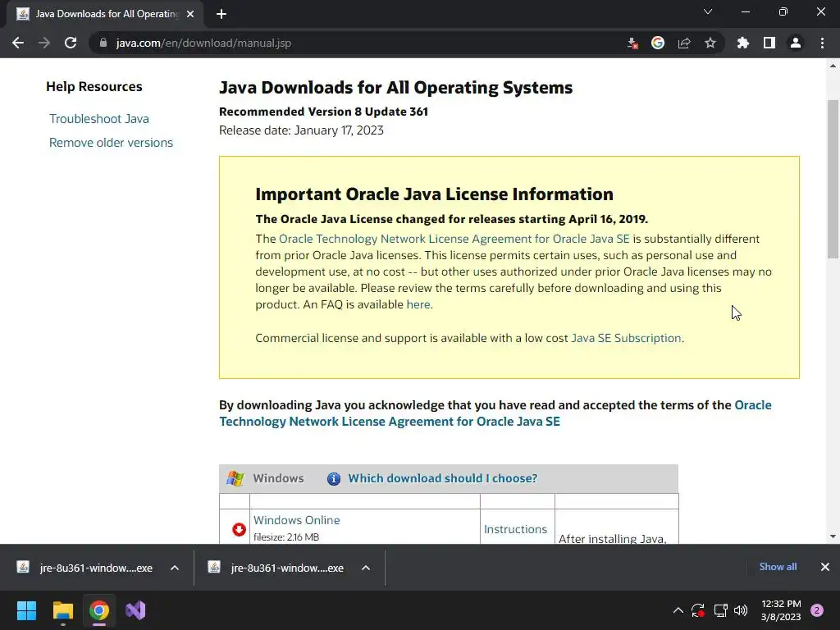Click the Chrome taskbar icon
Image resolution: width=840 pixels, height=630 pixels.
pos(99,610)
